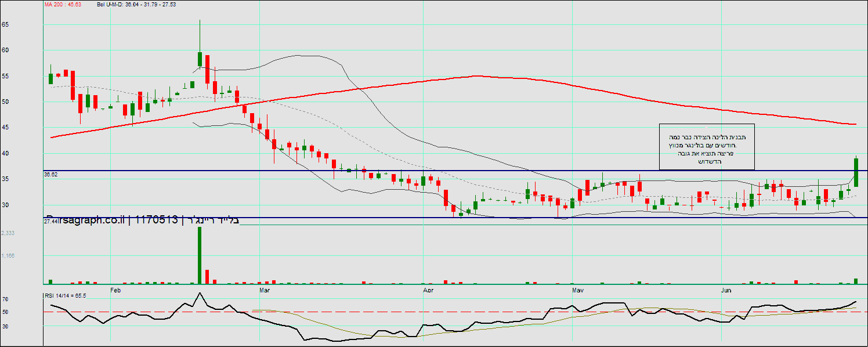
Task: Click the stock ID 1170513 text
Action: pos(157,219)
